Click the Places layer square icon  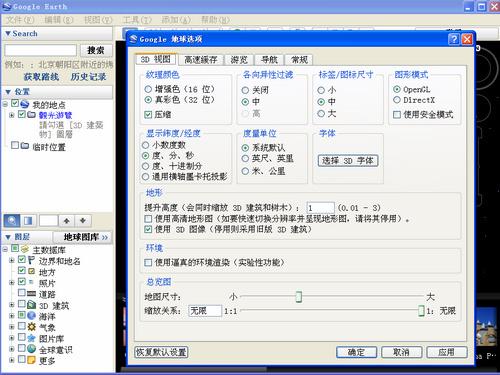click(x=31, y=271)
